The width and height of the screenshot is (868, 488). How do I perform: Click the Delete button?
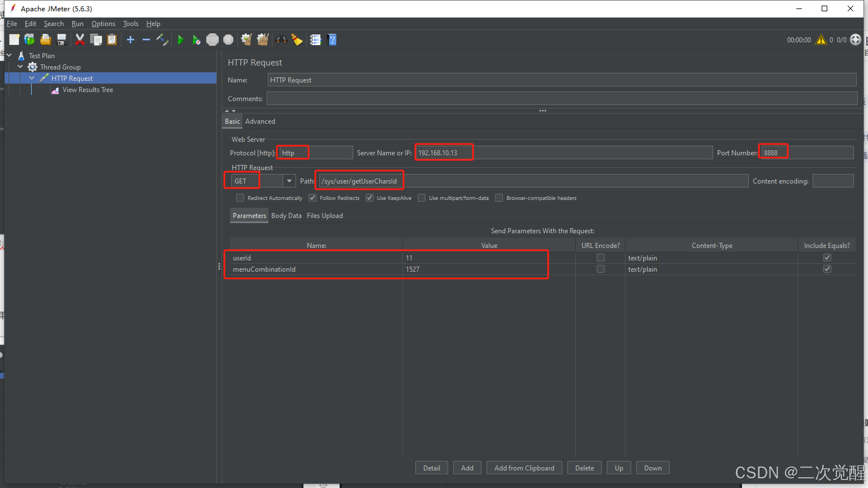[x=584, y=468]
